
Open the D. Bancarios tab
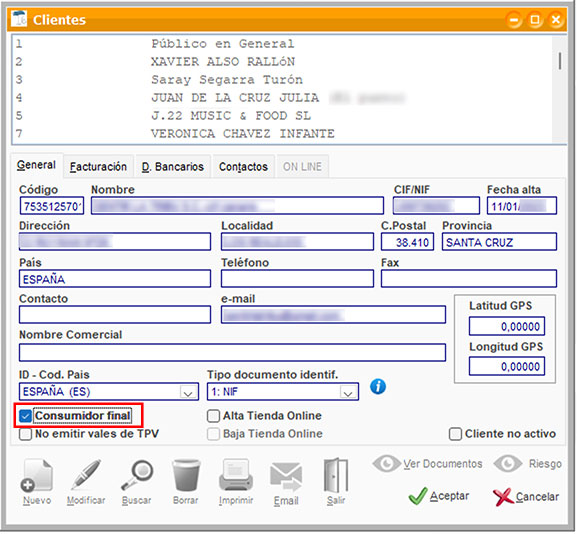pyautogui.click(x=173, y=167)
